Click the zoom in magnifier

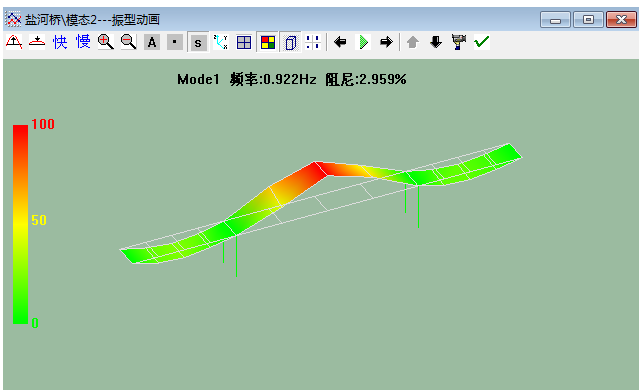106,42
